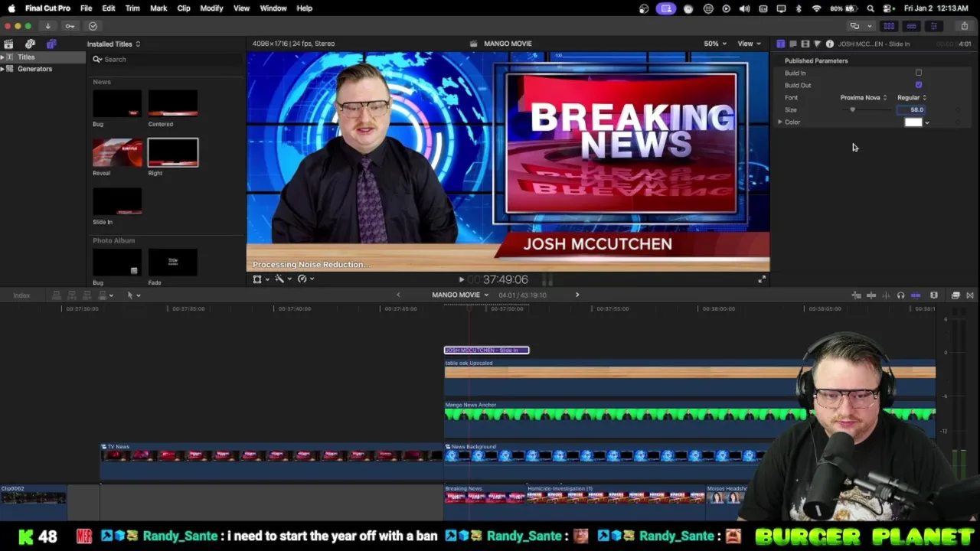Uncheck the Build Out checkbox
Viewport: 980px width, 551px height.
click(x=919, y=85)
